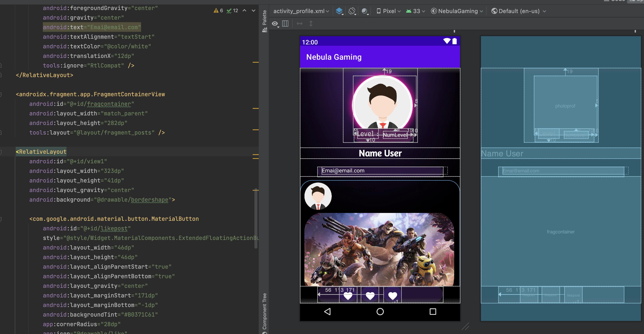Click the android:translationX="12dp" line
The image size is (644, 334).
pyautogui.click(x=88, y=56)
